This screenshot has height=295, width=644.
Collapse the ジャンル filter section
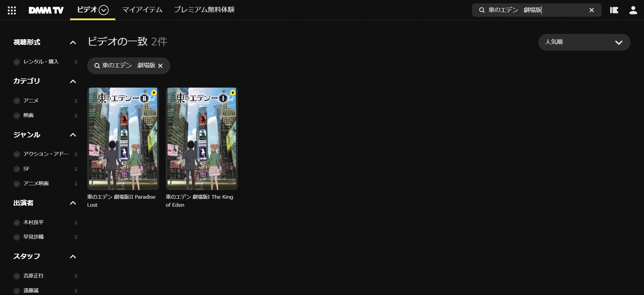click(x=73, y=135)
